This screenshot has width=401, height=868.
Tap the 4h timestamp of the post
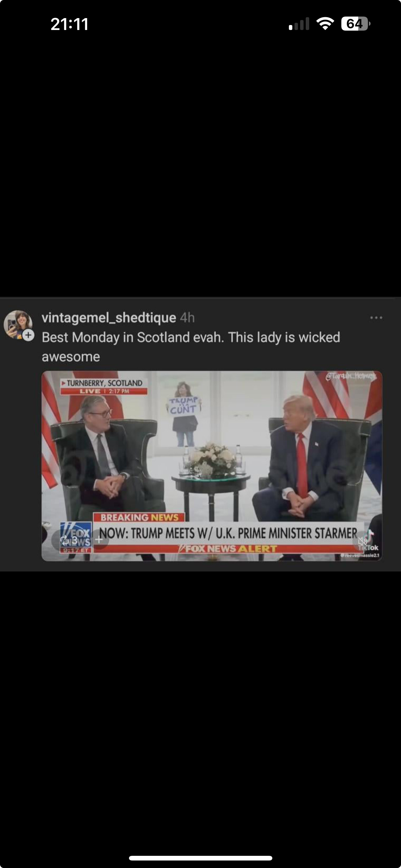(x=187, y=317)
